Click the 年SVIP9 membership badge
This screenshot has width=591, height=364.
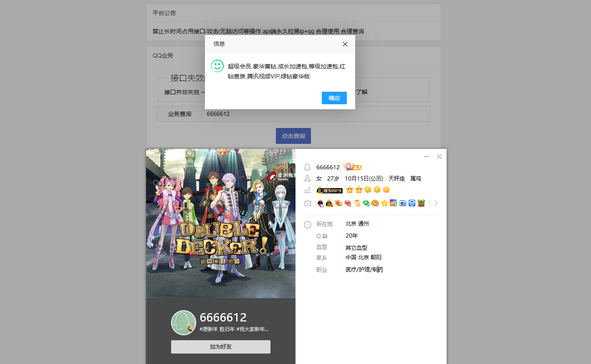pos(329,190)
